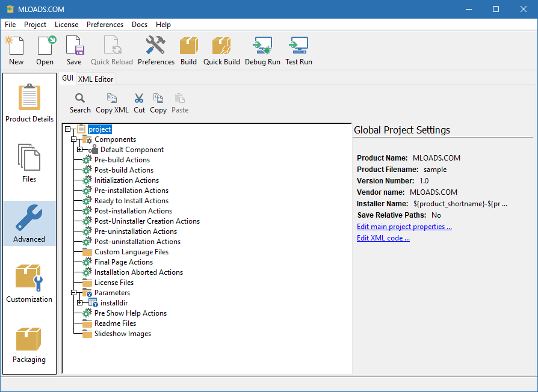Screen dimensions: 538x392
Task: Select Initialization Actions in tree
Action: point(126,180)
